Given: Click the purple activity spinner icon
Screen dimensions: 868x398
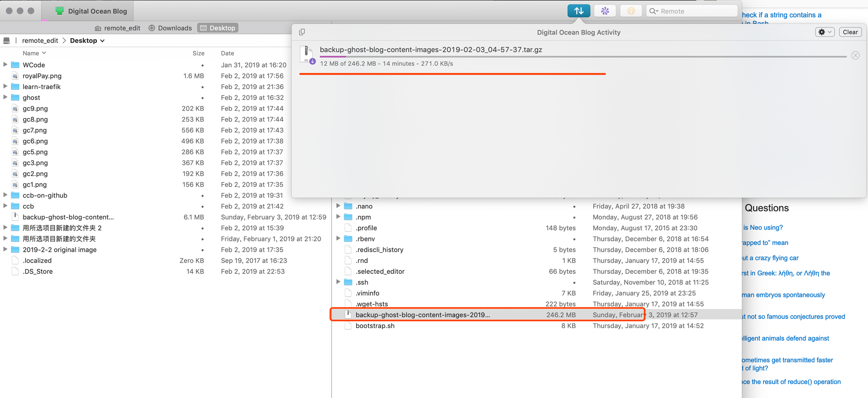Looking at the screenshot, I should (x=605, y=11).
